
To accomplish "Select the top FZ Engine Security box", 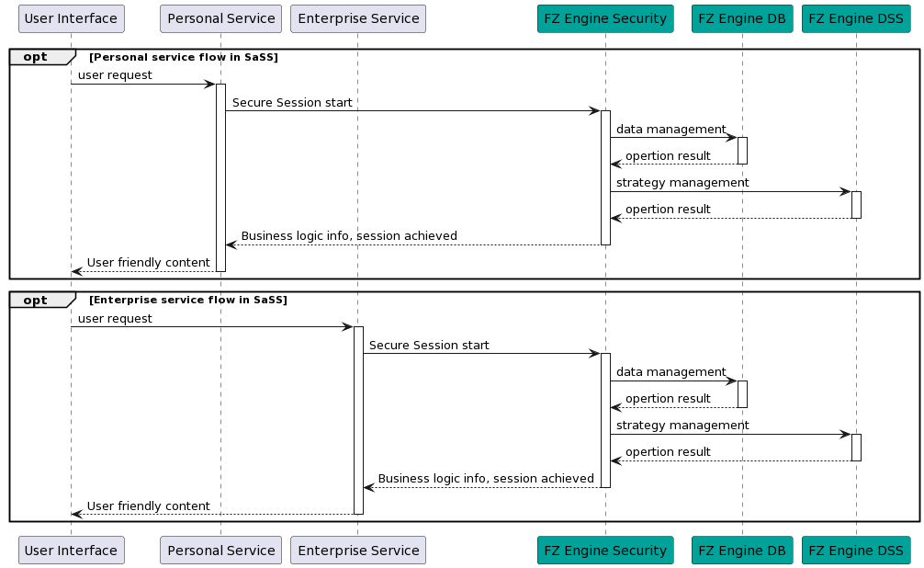I will [x=605, y=18].
